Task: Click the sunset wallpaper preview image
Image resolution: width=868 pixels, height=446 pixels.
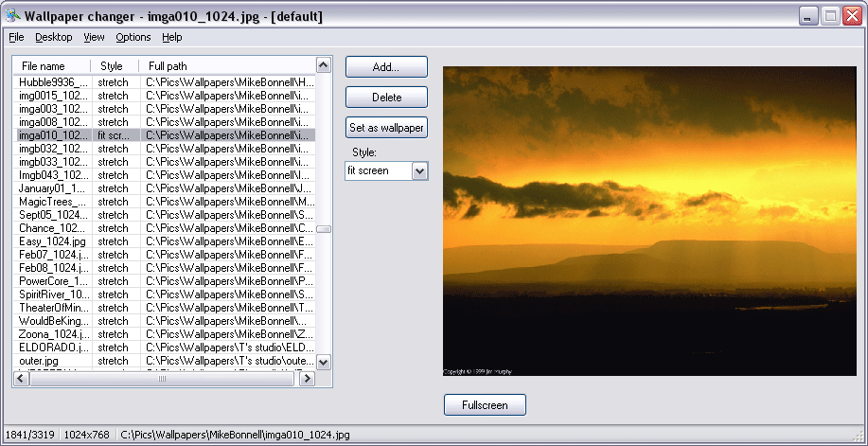Action: (649, 220)
